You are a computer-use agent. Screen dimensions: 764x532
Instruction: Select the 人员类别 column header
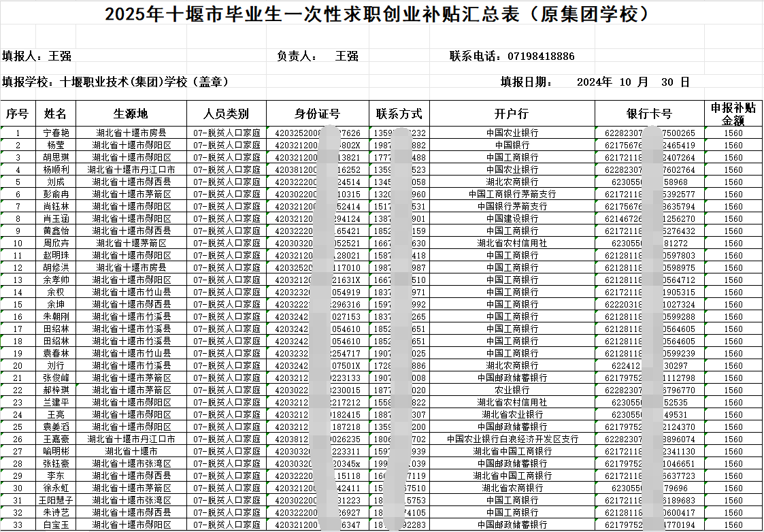pyautogui.click(x=227, y=114)
